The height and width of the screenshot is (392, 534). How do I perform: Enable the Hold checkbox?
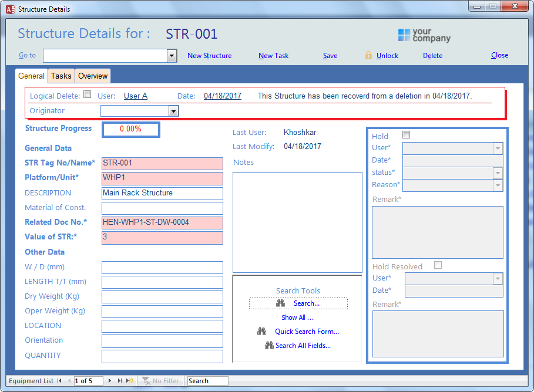pos(407,135)
